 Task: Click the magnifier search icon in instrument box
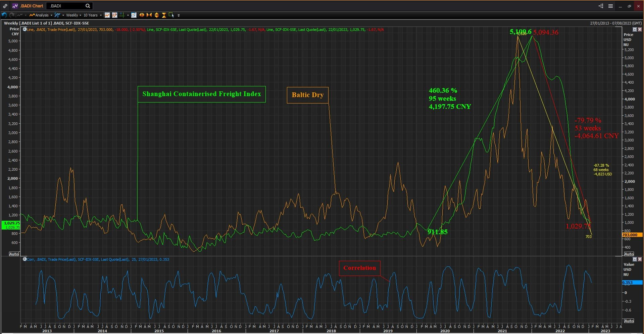pyautogui.click(x=88, y=6)
